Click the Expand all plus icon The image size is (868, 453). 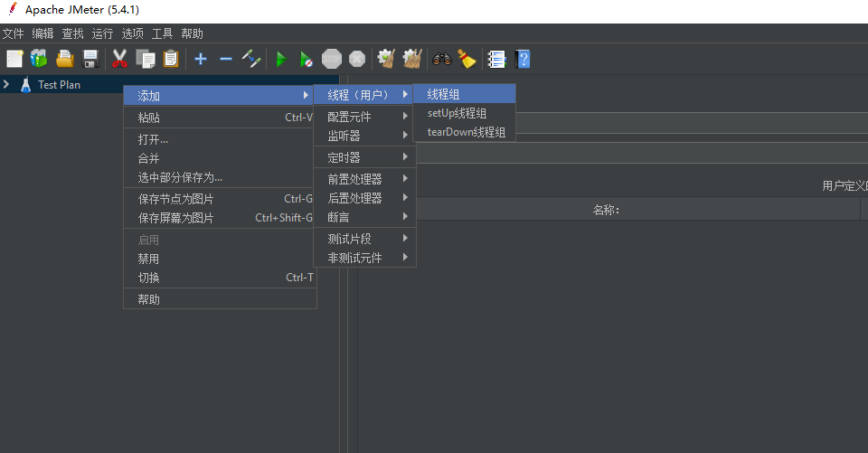click(201, 59)
